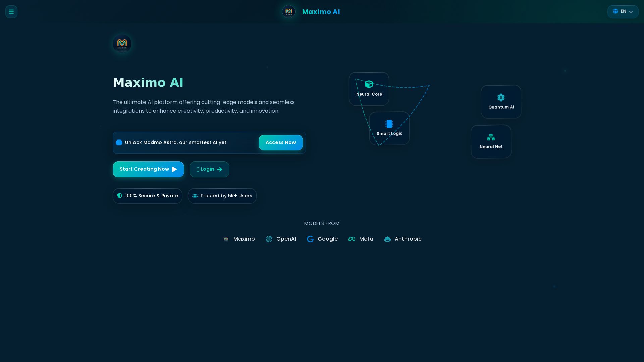Click the globe icon in language selector
The image size is (644, 362).
coord(615,11)
